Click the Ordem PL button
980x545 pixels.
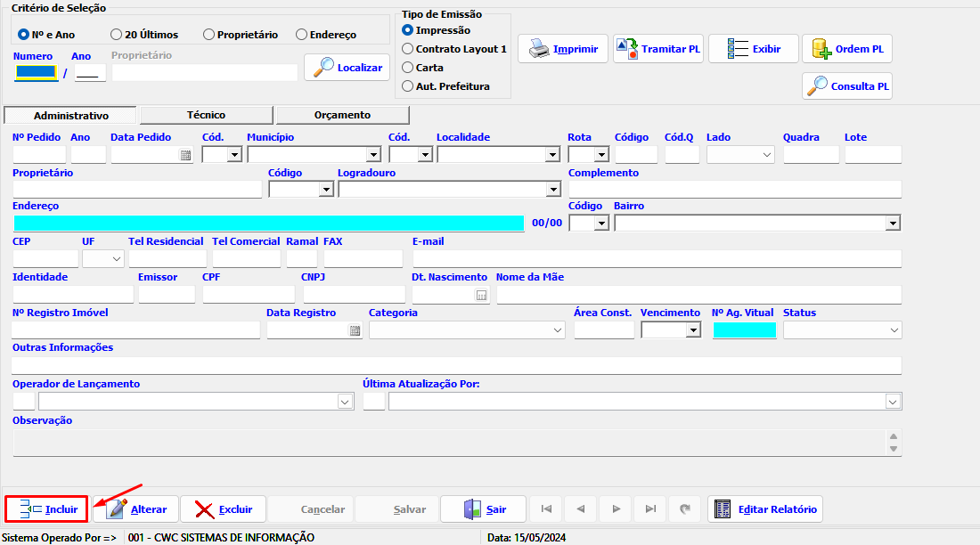847,49
